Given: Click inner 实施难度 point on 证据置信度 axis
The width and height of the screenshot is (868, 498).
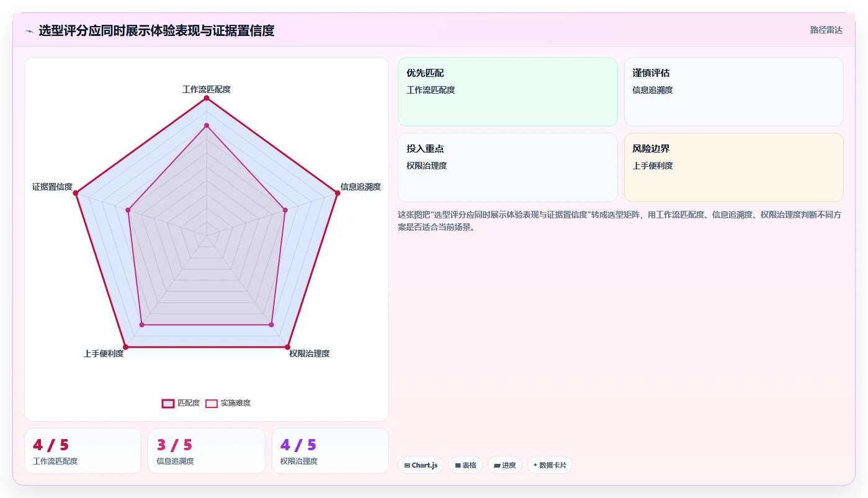Looking at the screenshot, I should pos(128,210).
